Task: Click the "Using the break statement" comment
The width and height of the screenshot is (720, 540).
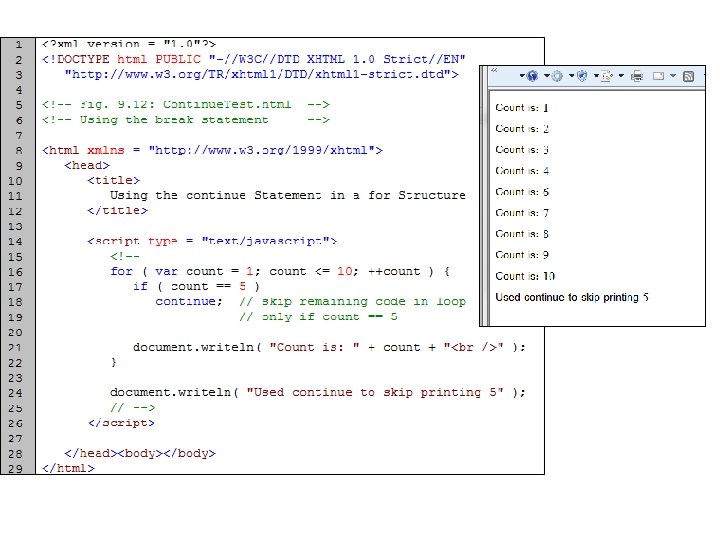Action: point(186,120)
